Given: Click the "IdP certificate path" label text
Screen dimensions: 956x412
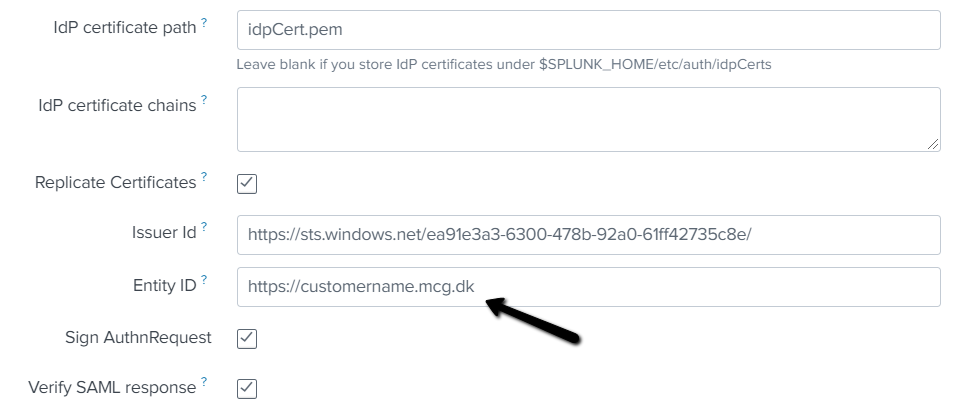Looking at the screenshot, I should click(125, 27).
